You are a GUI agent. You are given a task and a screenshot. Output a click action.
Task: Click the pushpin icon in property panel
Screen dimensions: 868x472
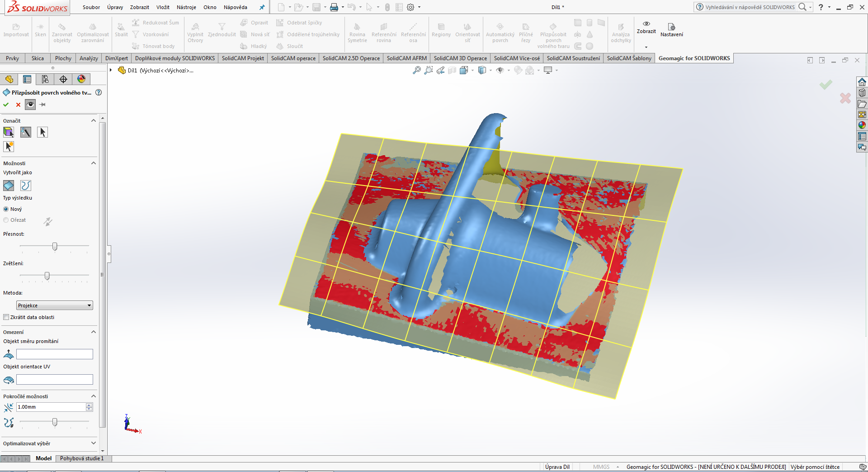42,105
